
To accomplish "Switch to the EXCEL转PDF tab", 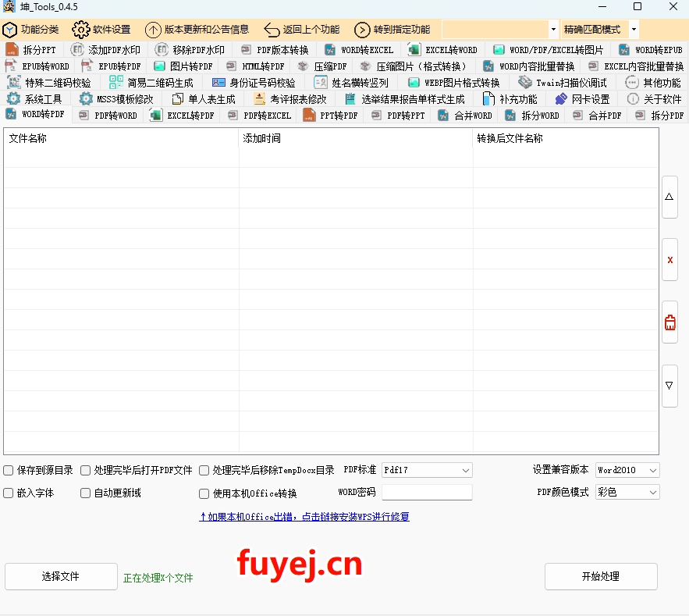I will pos(183,116).
